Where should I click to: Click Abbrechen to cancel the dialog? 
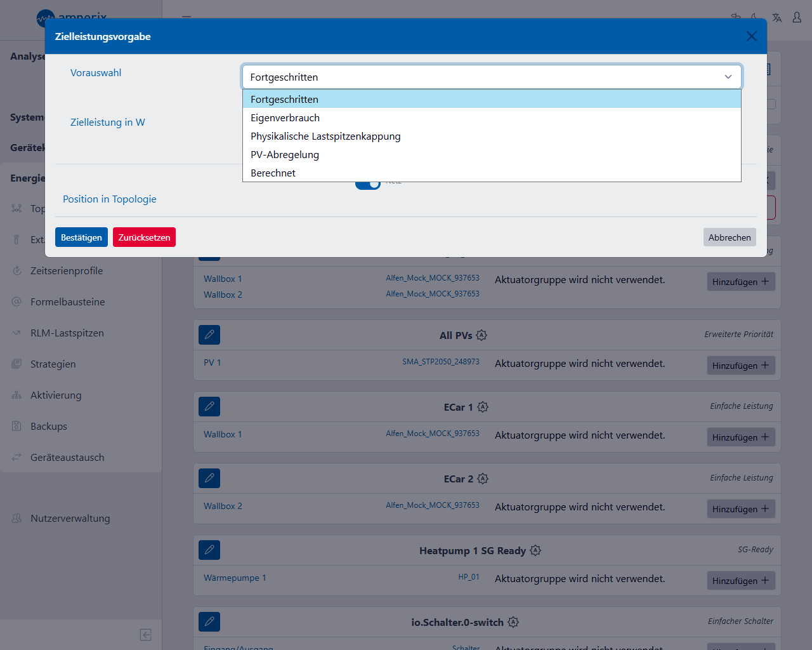729,237
